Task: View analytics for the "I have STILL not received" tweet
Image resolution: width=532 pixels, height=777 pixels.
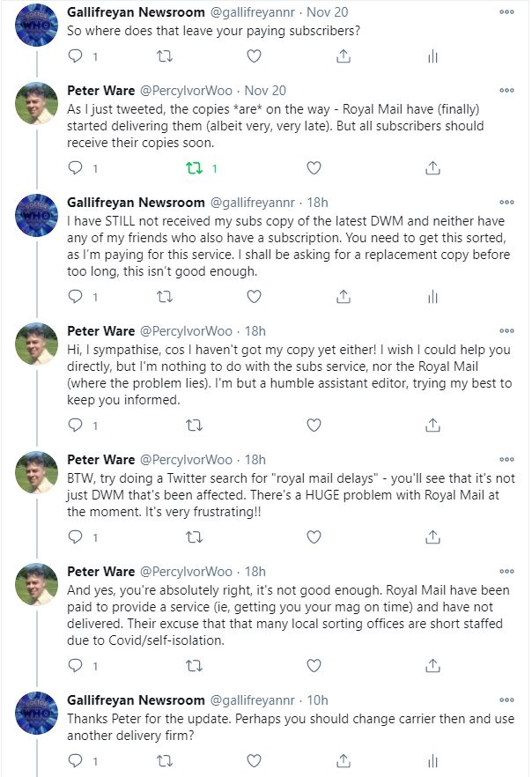Action: click(x=432, y=297)
